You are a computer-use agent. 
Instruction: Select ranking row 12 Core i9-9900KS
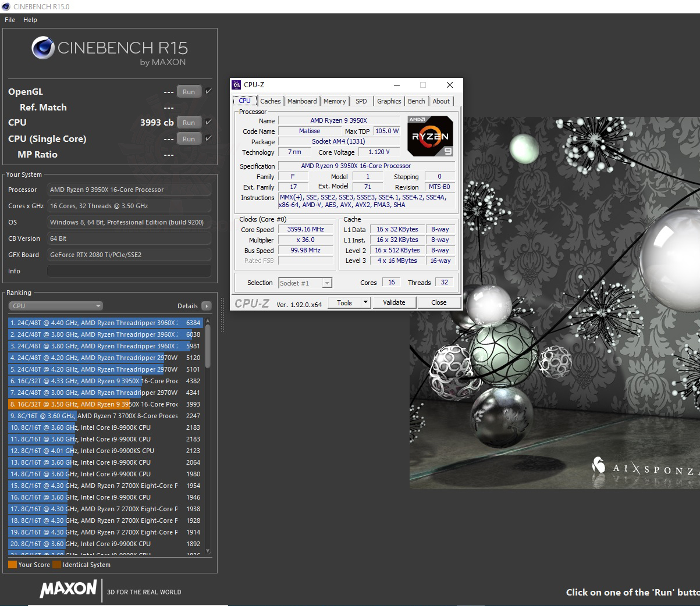105,451
